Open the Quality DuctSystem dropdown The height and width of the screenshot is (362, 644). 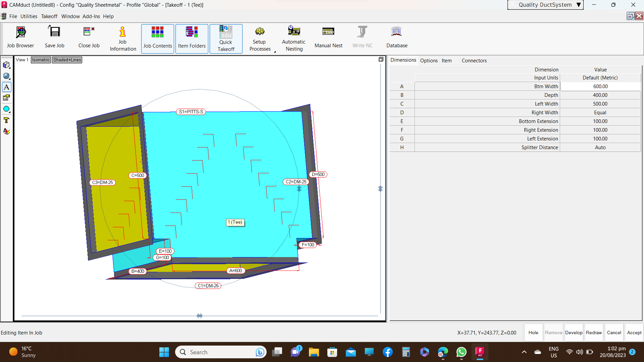(579, 5)
